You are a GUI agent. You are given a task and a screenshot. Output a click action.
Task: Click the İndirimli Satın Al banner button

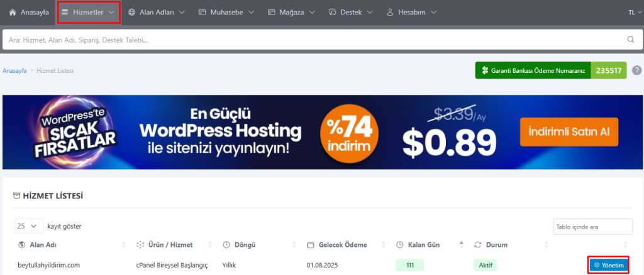pyautogui.click(x=569, y=132)
